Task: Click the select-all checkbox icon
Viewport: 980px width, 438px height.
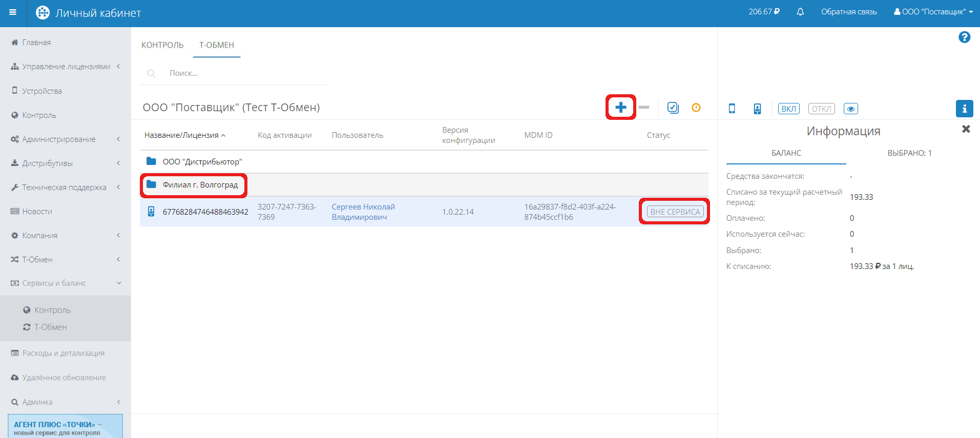Action: click(x=673, y=108)
